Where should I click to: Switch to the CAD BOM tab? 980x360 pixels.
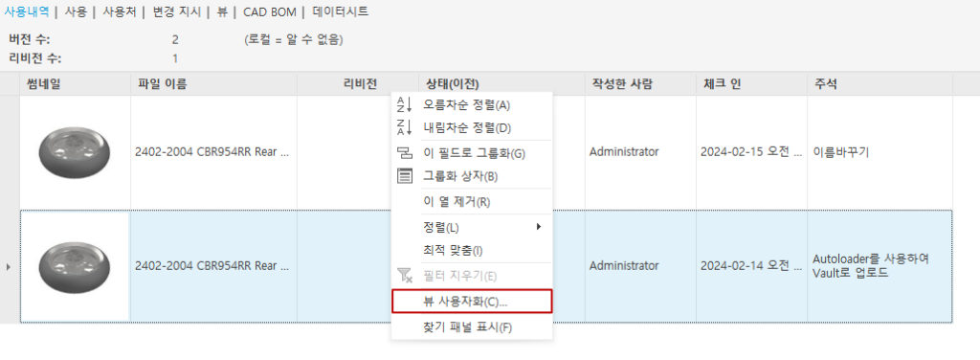(x=269, y=11)
